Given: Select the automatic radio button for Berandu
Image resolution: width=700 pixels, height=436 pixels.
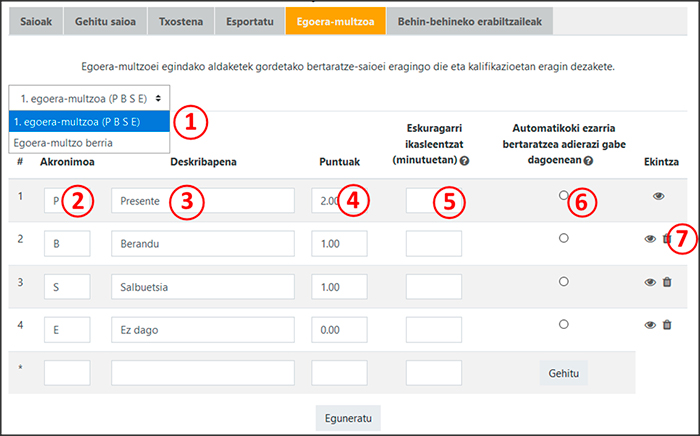Looking at the screenshot, I should 564,238.
